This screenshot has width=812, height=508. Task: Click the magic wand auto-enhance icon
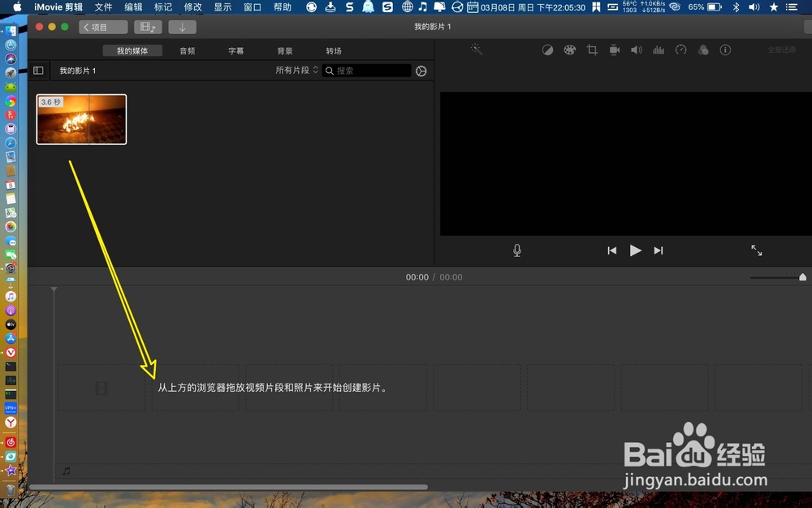click(x=476, y=50)
